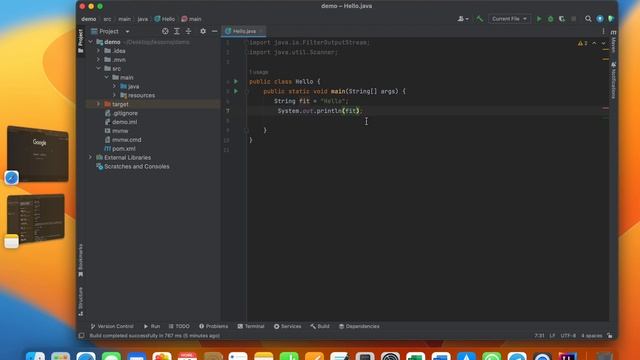Toggle the Bookmarks tool window stripe button

click(x=81, y=260)
